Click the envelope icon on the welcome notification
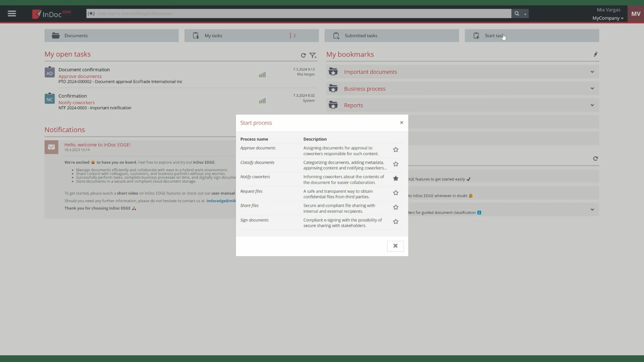The height and width of the screenshot is (362, 644). (51, 147)
